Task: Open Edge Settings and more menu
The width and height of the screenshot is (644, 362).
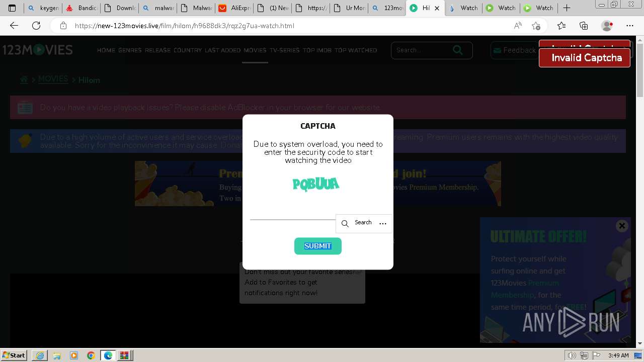Action: pos(630,26)
